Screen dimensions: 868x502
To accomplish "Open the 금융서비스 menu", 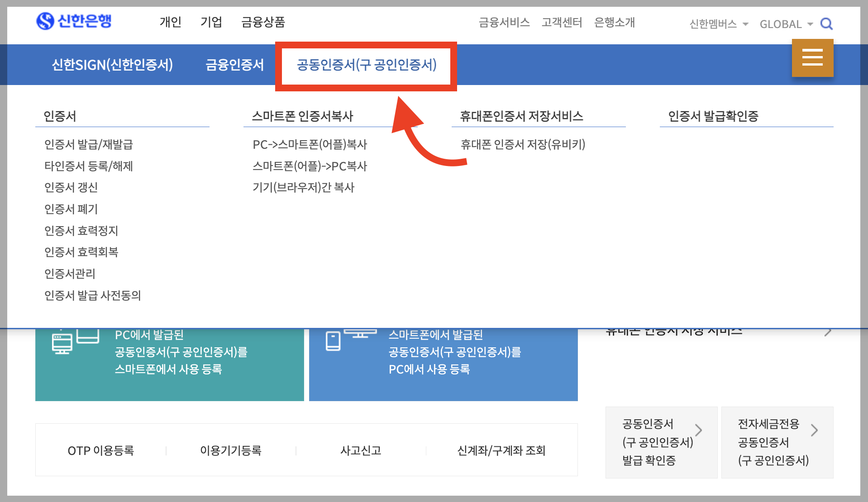I will (x=504, y=22).
